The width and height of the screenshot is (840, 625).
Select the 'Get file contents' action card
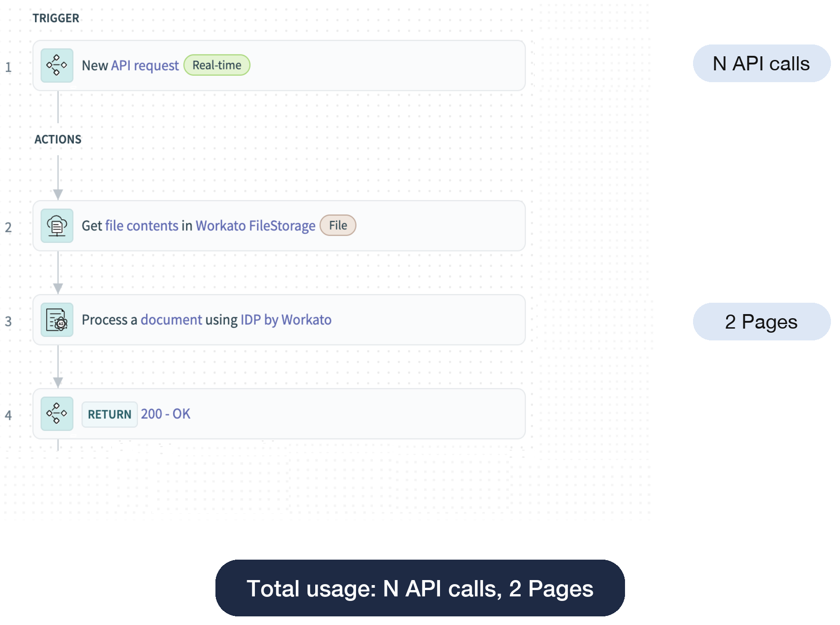pos(279,226)
